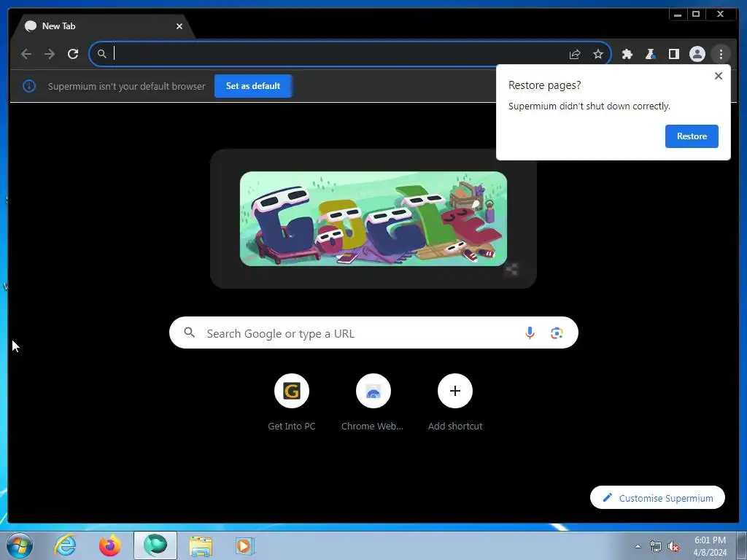Set Supermium as default browser
The width and height of the screenshot is (747, 560).
pos(253,86)
